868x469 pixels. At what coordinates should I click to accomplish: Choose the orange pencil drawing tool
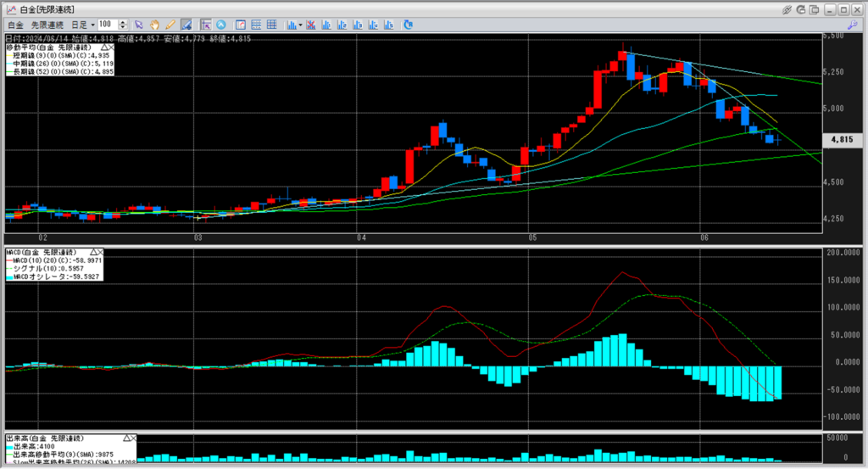tap(170, 25)
